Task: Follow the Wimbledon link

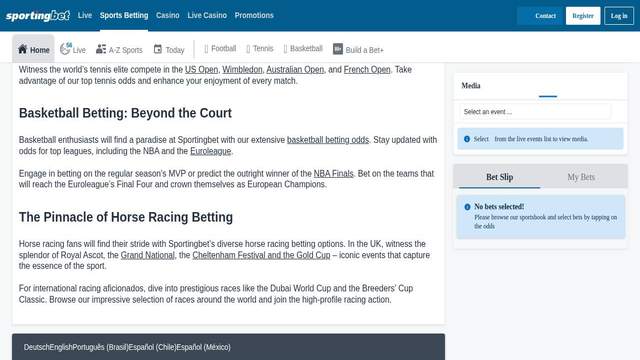Action: [242, 70]
